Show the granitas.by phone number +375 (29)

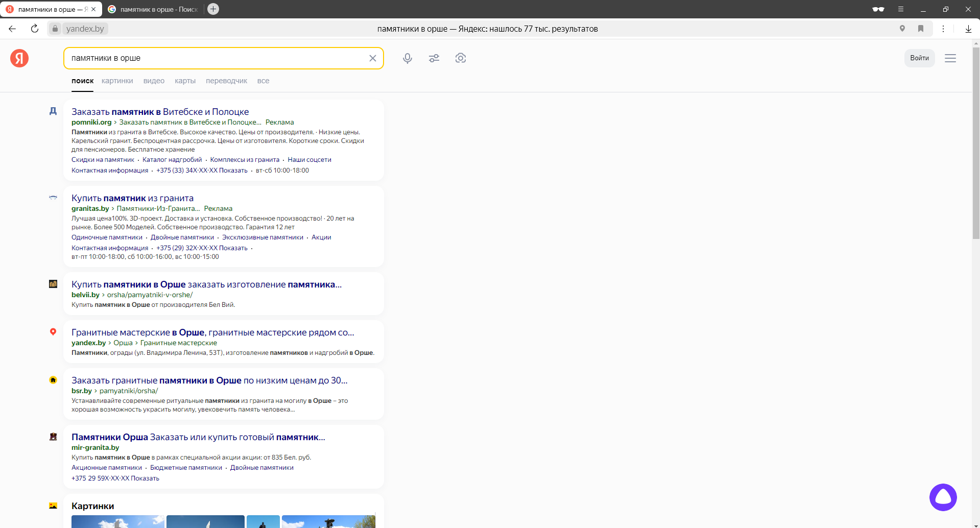pyautogui.click(x=202, y=248)
